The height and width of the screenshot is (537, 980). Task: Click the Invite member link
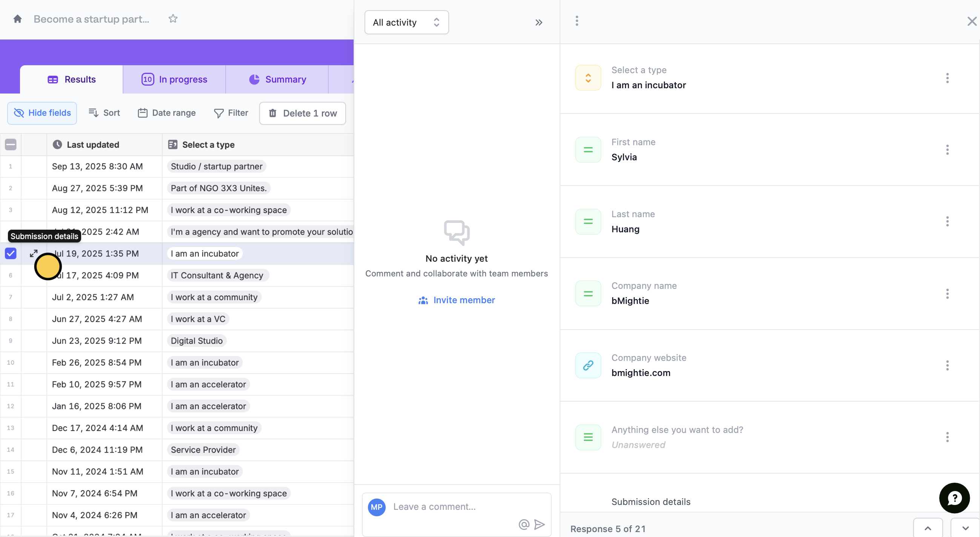(x=457, y=300)
